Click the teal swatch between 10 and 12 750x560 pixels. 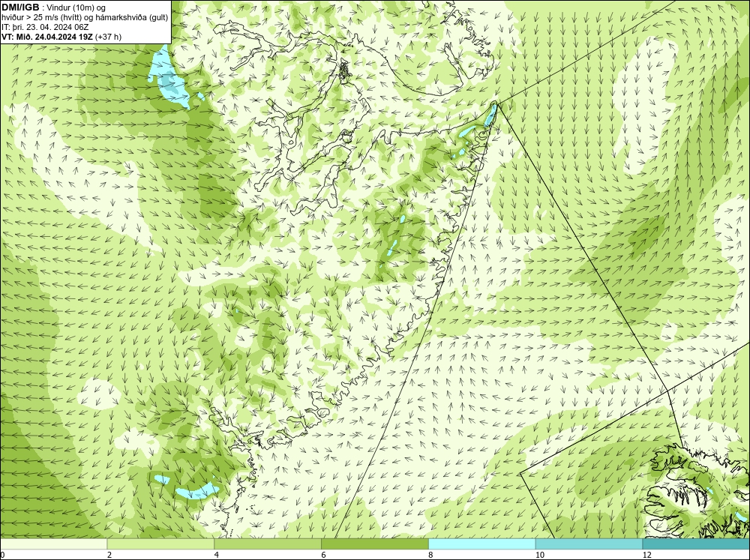[589, 544]
